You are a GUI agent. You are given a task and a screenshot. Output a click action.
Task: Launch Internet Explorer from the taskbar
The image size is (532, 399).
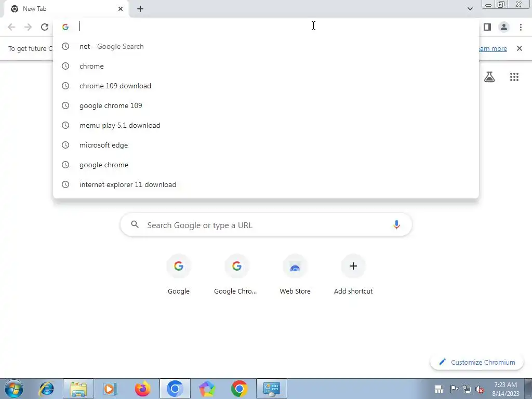pos(46,389)
